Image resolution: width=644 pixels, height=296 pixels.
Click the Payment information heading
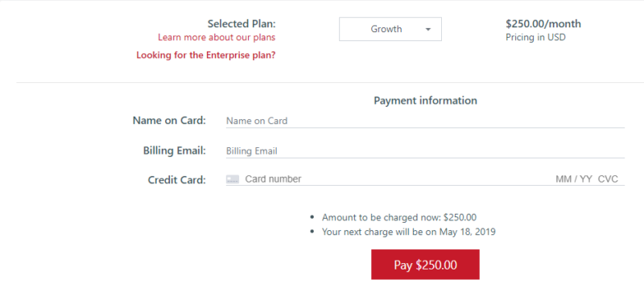426,101
